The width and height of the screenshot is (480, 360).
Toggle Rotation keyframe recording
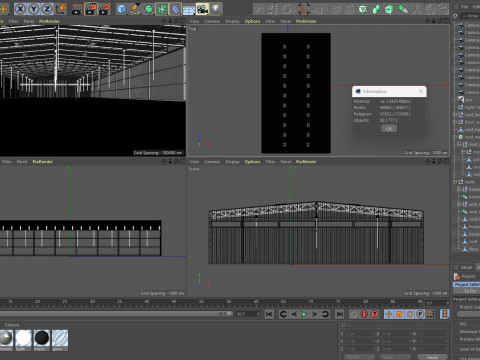click(410, 314)
